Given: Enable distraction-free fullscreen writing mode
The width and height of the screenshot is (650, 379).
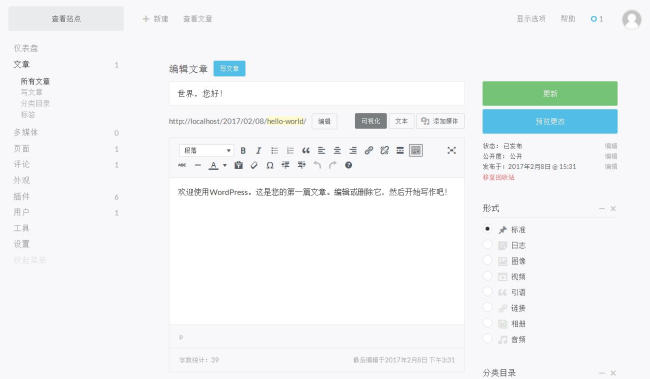Looking at the screenshot, I should [451, 151].
